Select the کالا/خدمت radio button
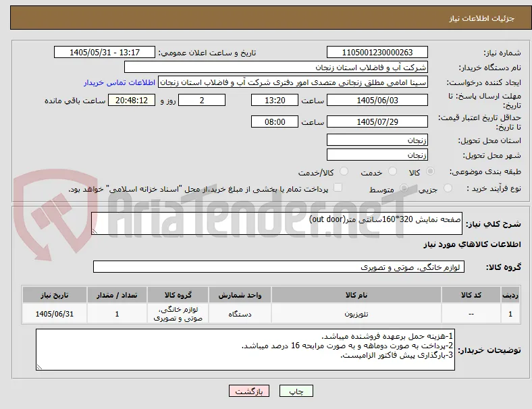Image resolution: width=532 pixels, height=409 pixels. click(344, 171)
